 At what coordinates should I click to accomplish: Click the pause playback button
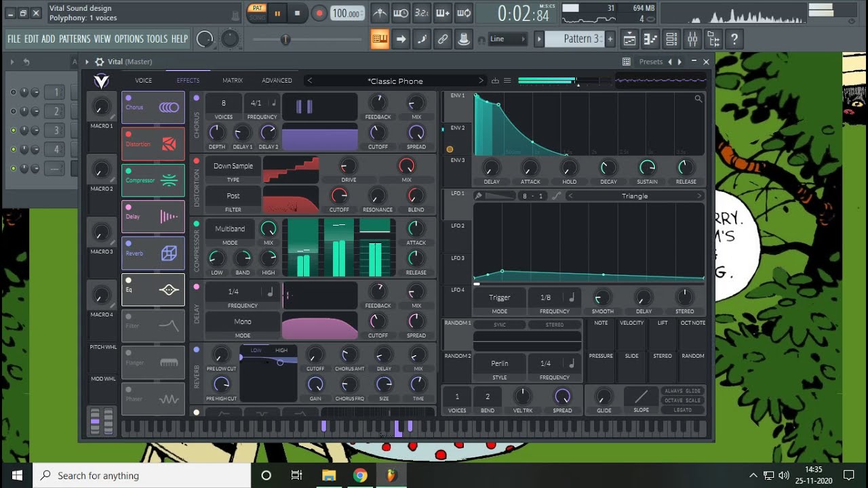tap(277, 13)
